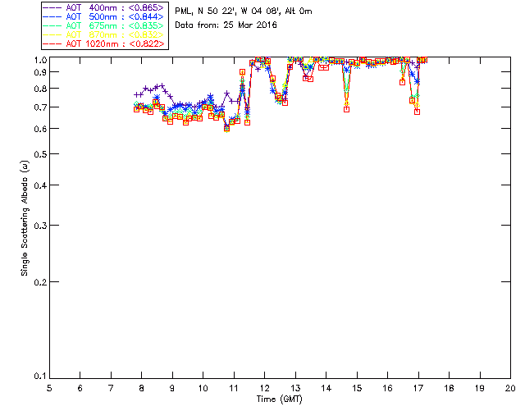Image resolution: width=525 pixels, height=420 pixels.
Task: Click x-axis tick label 8
Action: tap(142, 388)
